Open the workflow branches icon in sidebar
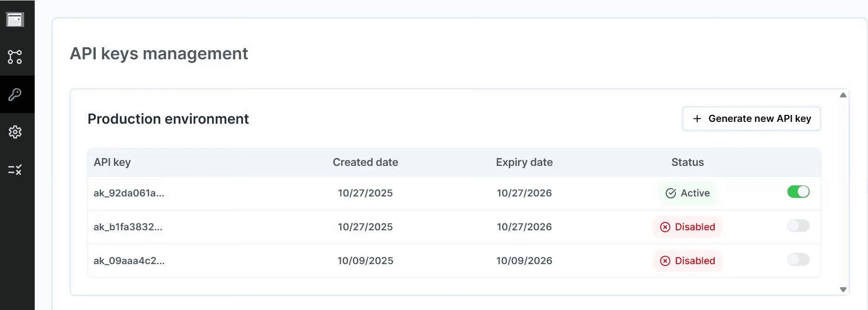The width and height of the screenshot is (868, 310). tap(15, 57)
